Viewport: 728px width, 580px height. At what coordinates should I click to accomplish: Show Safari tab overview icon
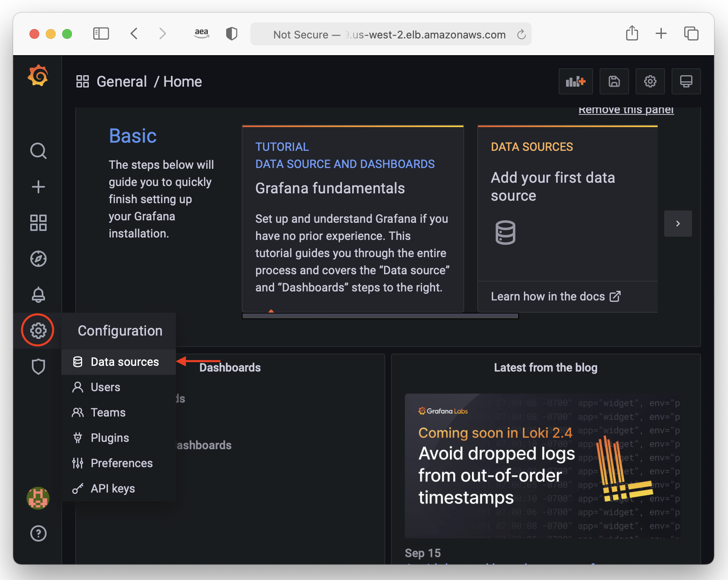coord(691,34)
